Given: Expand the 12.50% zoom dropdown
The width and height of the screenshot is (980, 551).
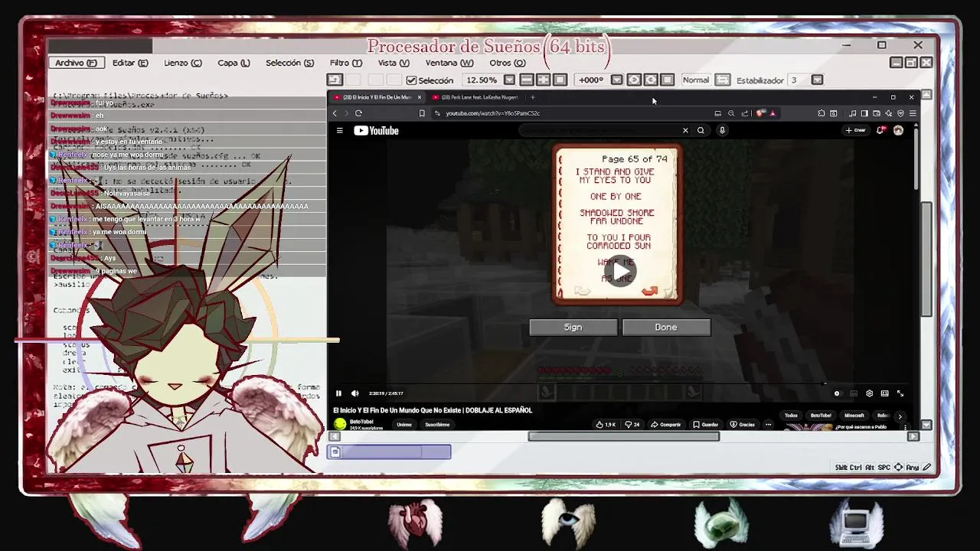Looking at the screenshot, I should tap(509, 80).
